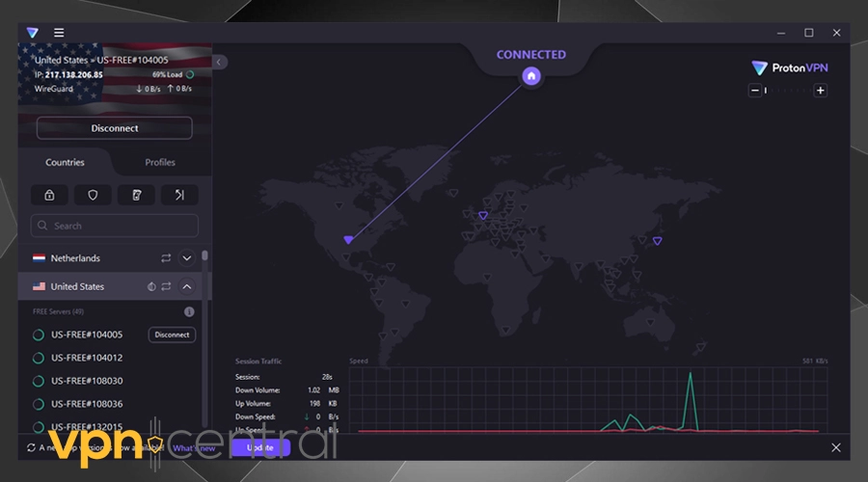This screenshot has height=482, width=868.
Task: Click the Canada server marker on map
Action: pos(339,206)
